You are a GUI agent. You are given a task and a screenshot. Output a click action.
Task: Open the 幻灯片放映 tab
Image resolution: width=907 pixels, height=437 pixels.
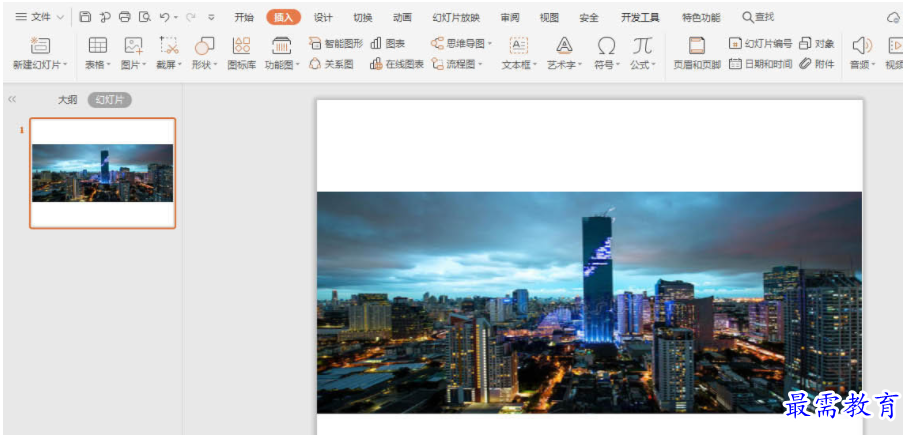[x=456, y=17]
